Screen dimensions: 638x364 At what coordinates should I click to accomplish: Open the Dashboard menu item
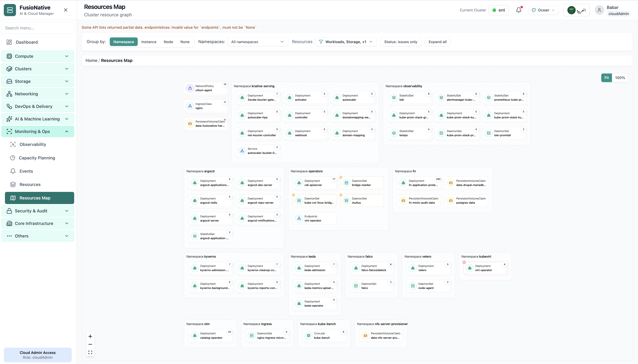pyautogui.click(x=38, y=42)
